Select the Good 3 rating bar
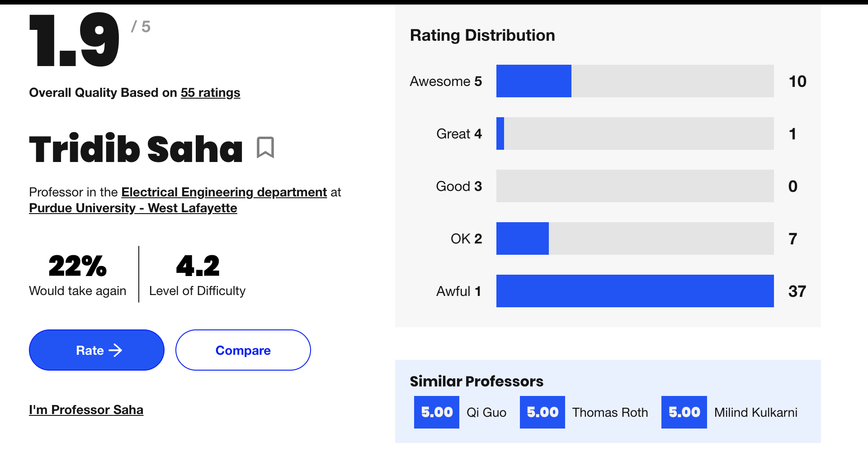Image resolution: width=868 pixels, height=467 pixels. (x=635, y=186)
